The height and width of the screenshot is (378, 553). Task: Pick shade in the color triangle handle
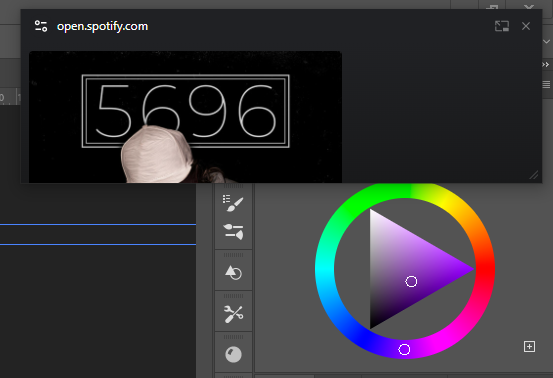(411, 281)
